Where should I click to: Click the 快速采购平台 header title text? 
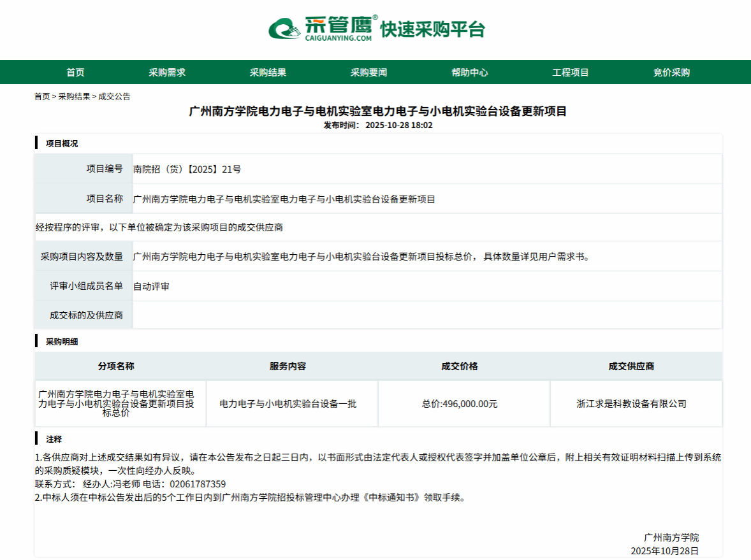click(x=432, y=29)
